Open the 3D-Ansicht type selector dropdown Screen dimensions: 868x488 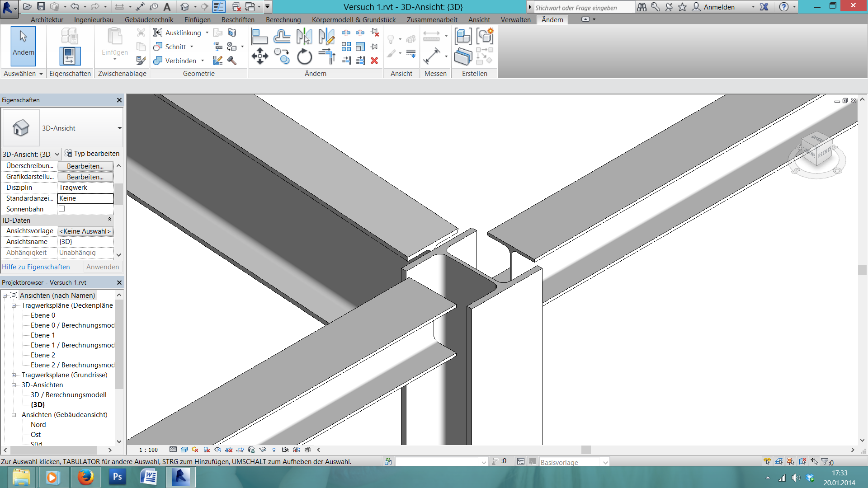119,128
